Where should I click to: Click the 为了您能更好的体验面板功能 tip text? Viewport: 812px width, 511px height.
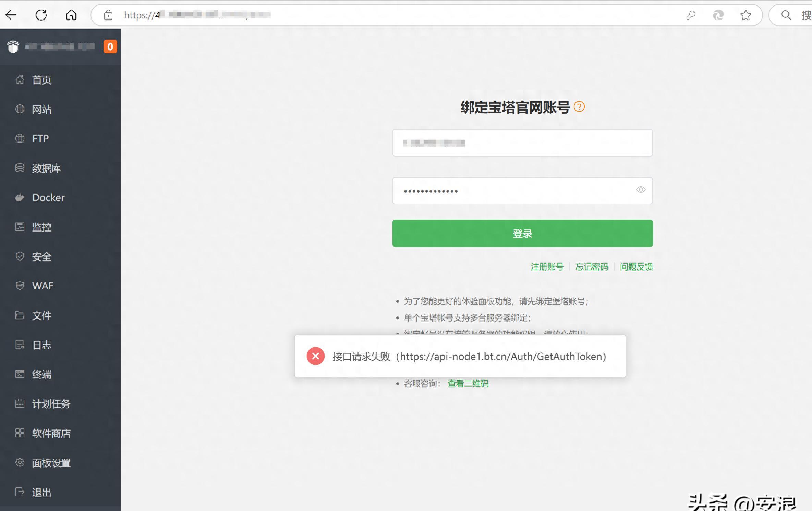coord(496,301)
